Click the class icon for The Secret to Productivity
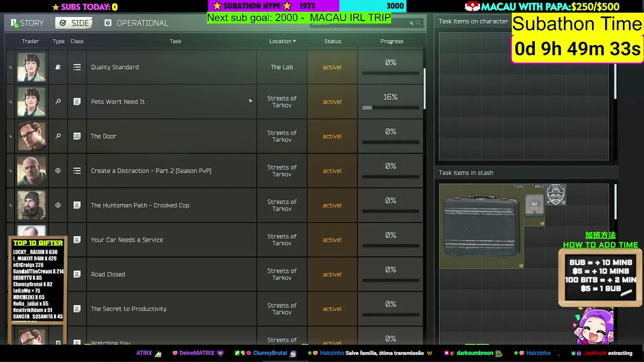The image size is (644, 362). coord(77,309)
